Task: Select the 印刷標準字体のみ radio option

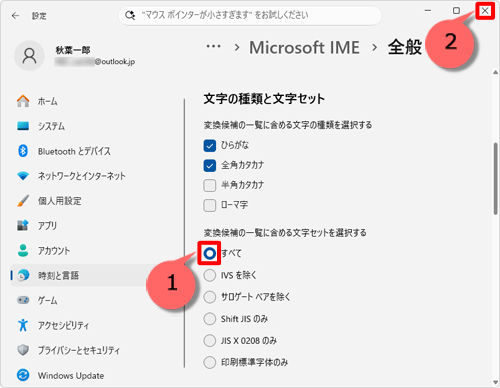Action: pyautogui.click(x=210, y=362)
